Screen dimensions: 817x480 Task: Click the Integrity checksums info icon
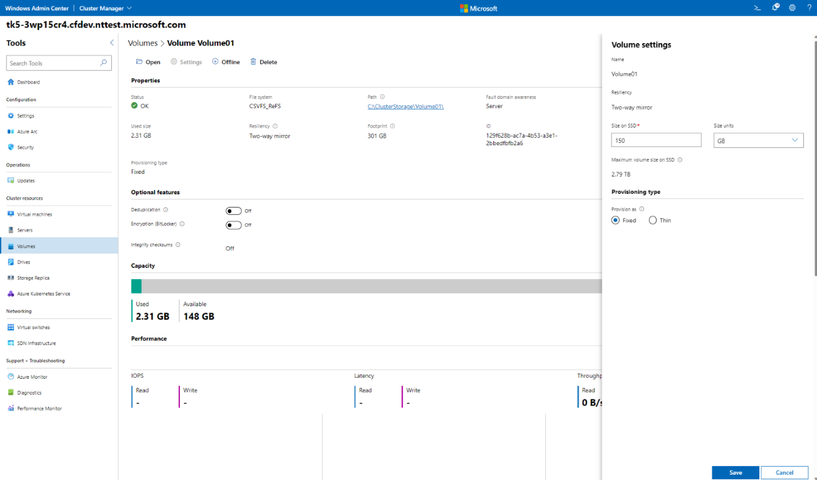pos(178,245)
